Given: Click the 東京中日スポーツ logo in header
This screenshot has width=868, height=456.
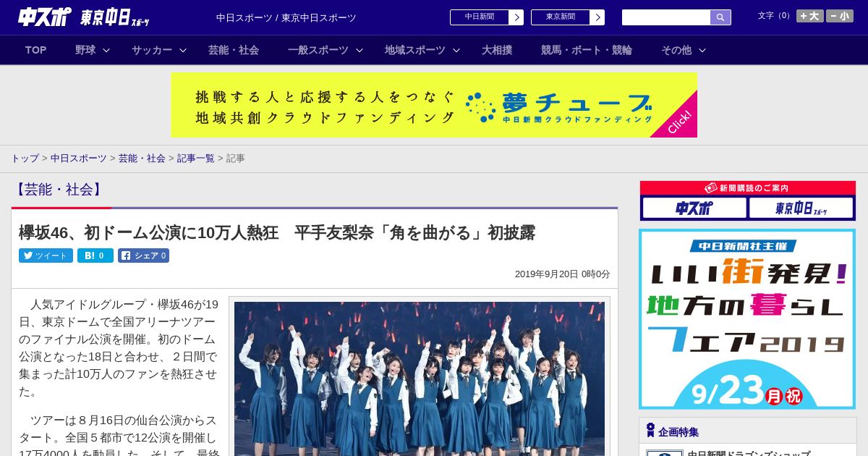Looking at the screenshot, I should (x=114, y=17).
